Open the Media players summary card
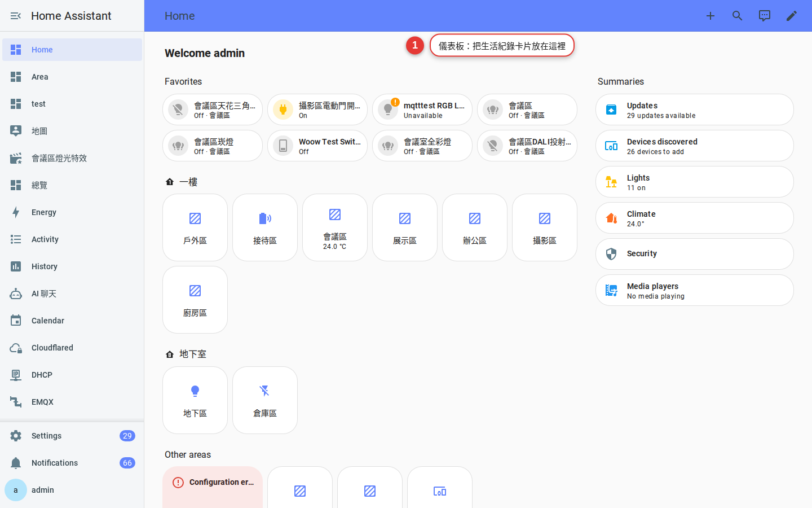The height and width of the screenshot is (508, 812). coord(695,290)
